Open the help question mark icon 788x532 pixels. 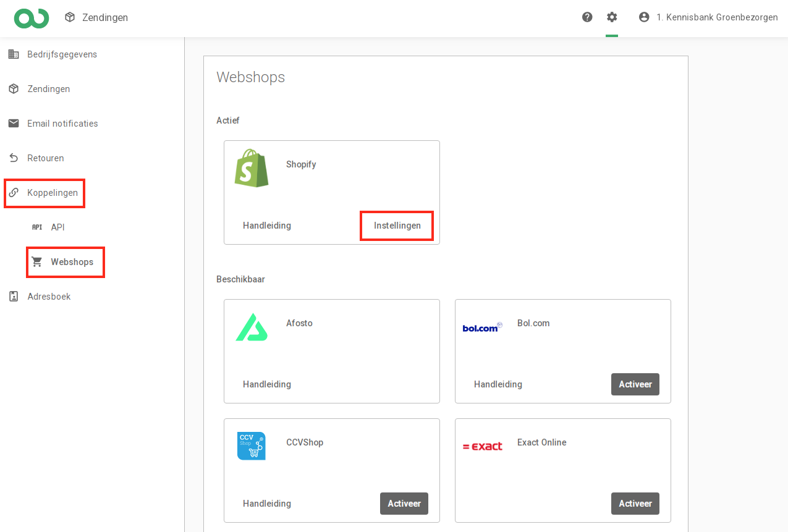(587, 17)
